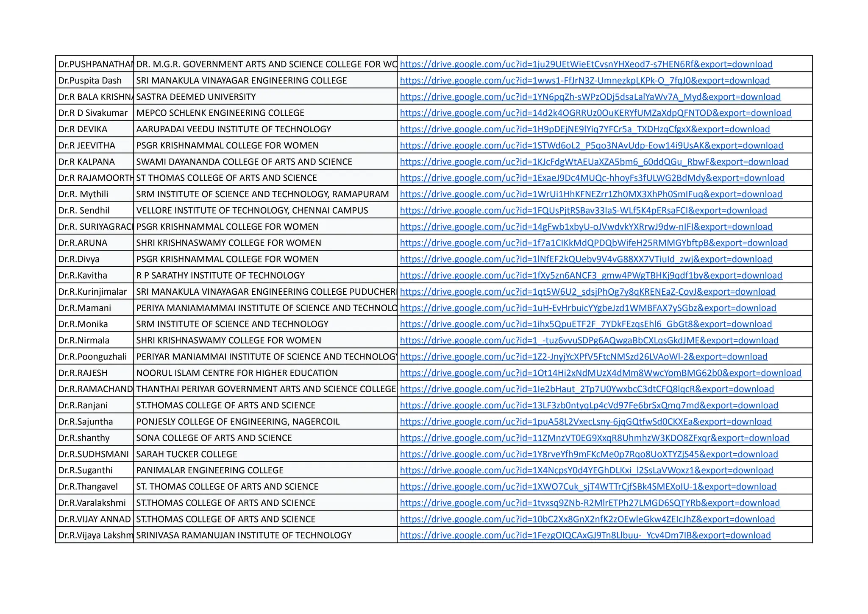Open Dr.R.Divya's drive link
This screenshot has width=868, height=614.
[x=586, y=259]
